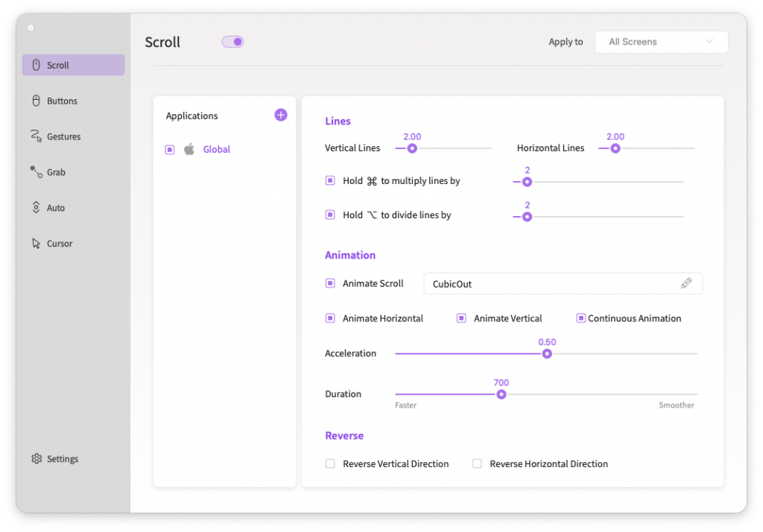Viewport: 763px width, 532px height.
Task: Click the Auto scroll icon in sidebar
Action: pos(36,207)
